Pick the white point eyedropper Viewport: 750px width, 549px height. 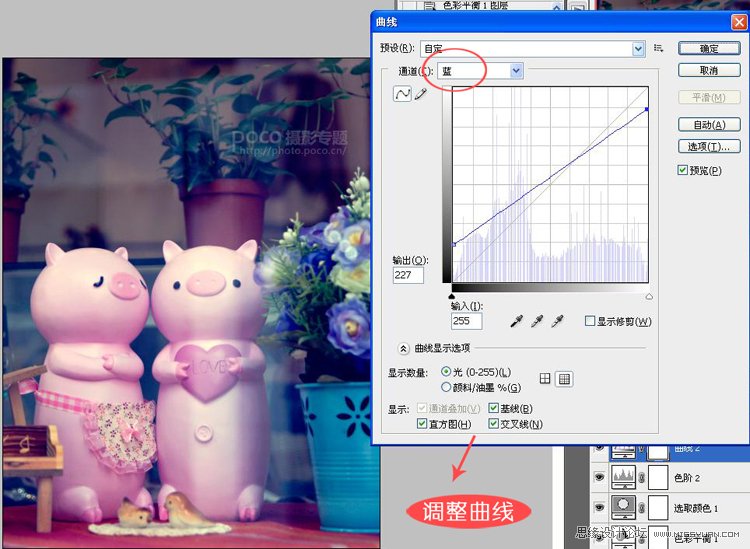557,321
